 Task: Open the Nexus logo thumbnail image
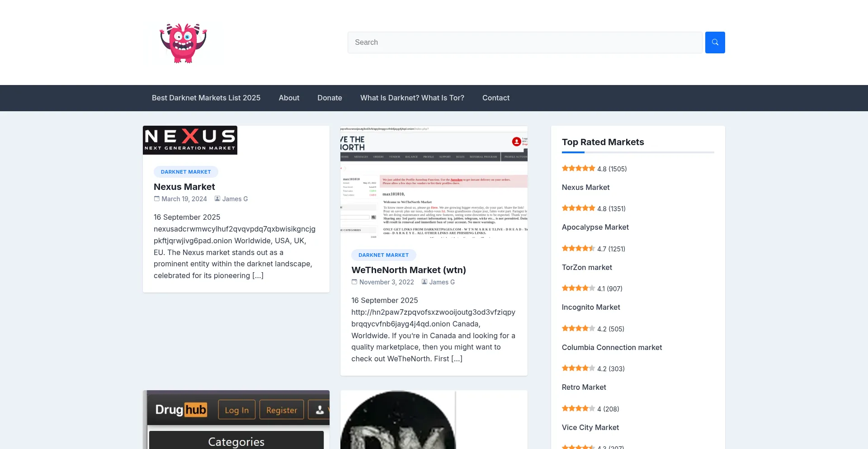click(190, 140)
